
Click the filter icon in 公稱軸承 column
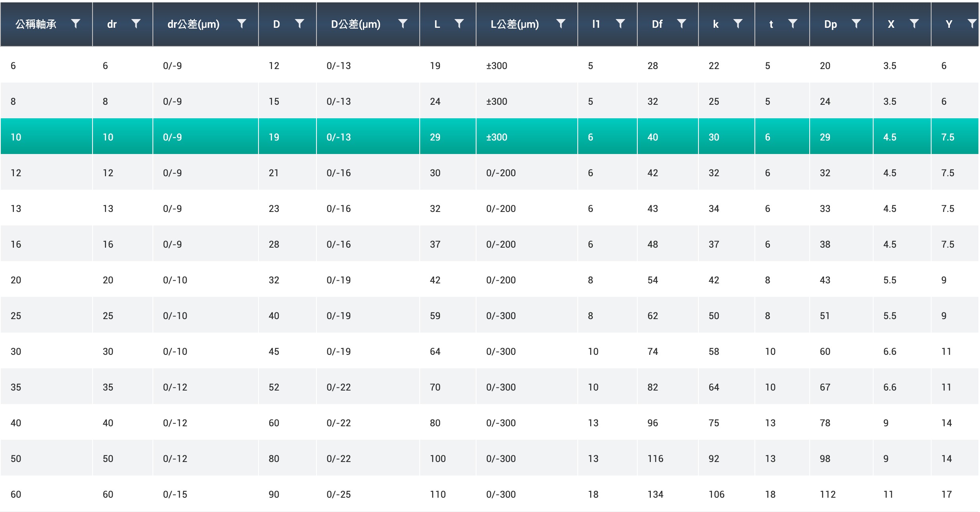75,24
